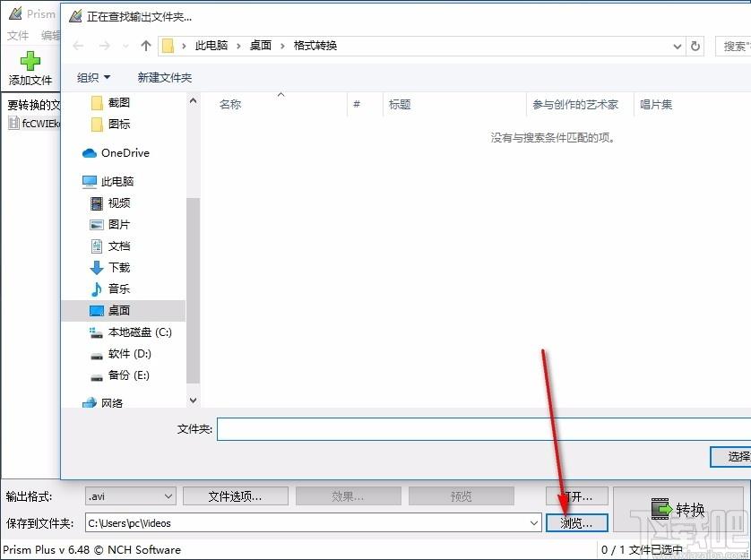The width and height of the screenshot is (751, 560).
Task: Refresh the folder view
Action: (x=695, y=47)
